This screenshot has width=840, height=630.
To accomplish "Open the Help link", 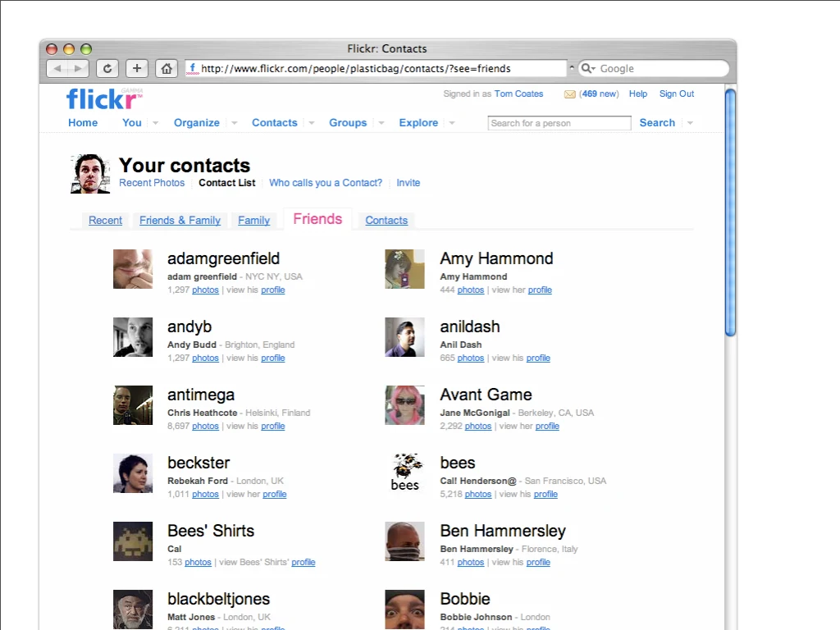I will tap(638, 94).
